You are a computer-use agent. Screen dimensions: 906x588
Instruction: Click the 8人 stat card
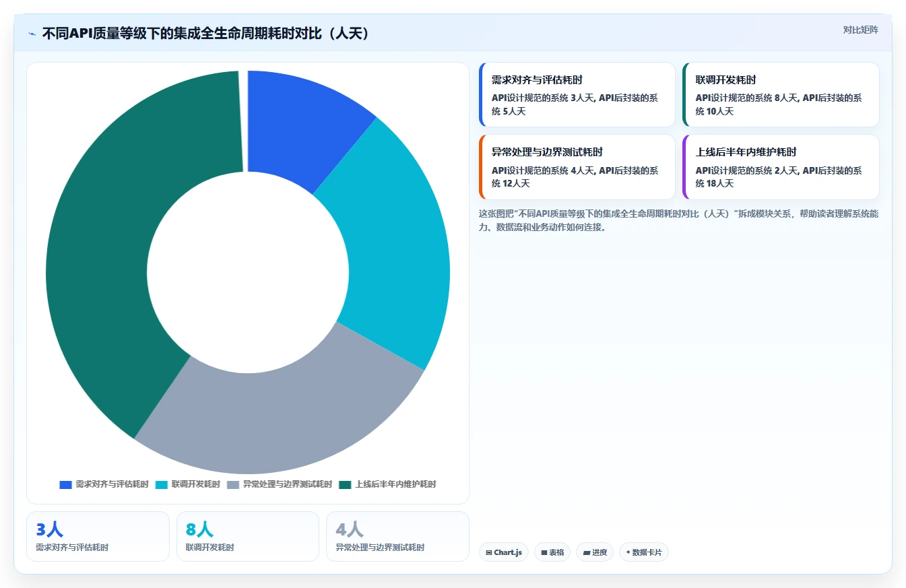tap(248, 536)
